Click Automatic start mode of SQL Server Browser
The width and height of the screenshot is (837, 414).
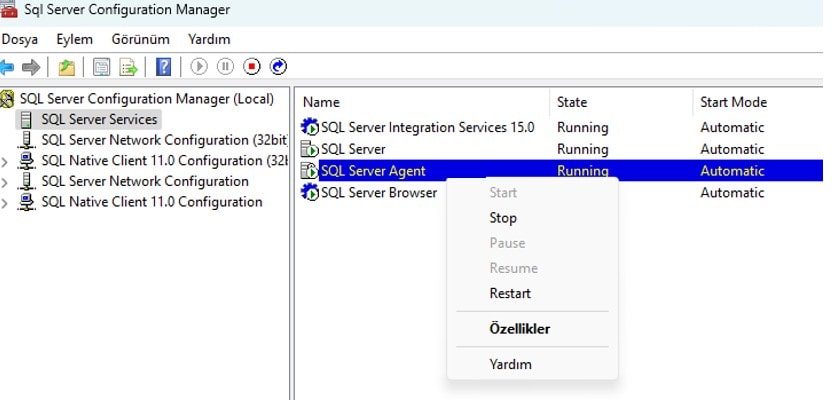point(732,193)
